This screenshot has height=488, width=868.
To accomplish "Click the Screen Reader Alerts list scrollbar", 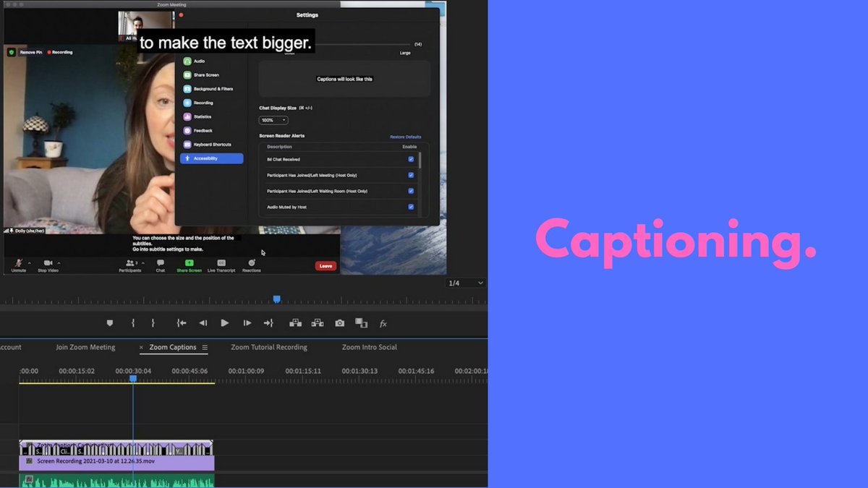I will tap(420, 160).
